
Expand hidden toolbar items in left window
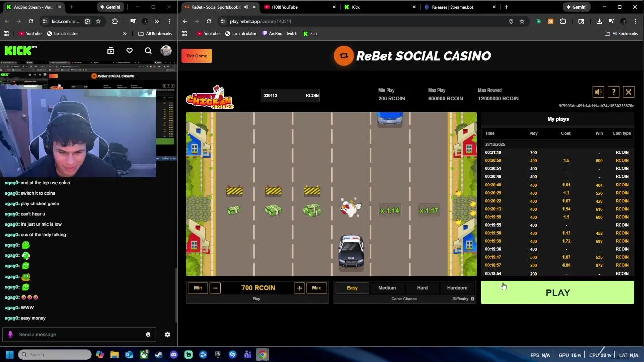pos(157,21)
